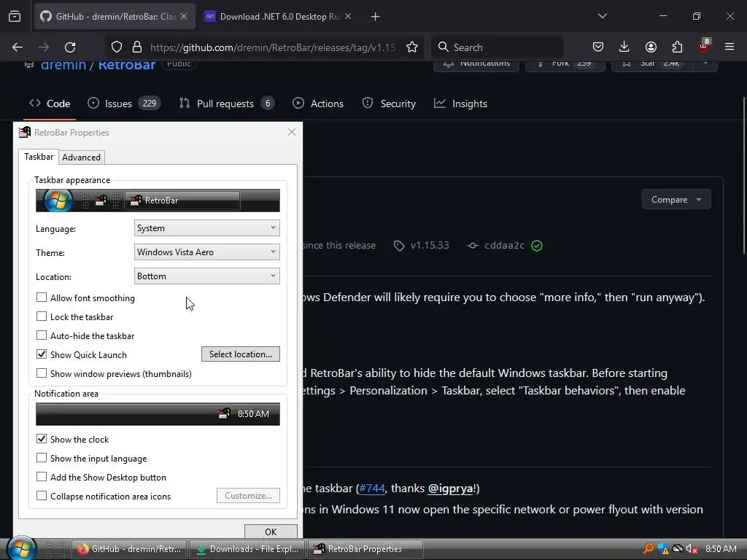The image size is (747, 560).
Task: Click the RetroBar Properties taskbar button
Action: [x=365, y=549]
